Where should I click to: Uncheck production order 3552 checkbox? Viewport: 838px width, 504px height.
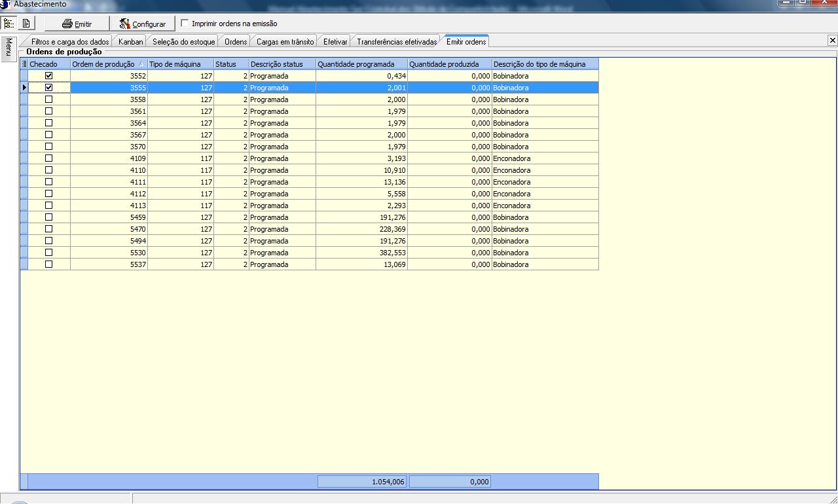click(x=48, y=76)
